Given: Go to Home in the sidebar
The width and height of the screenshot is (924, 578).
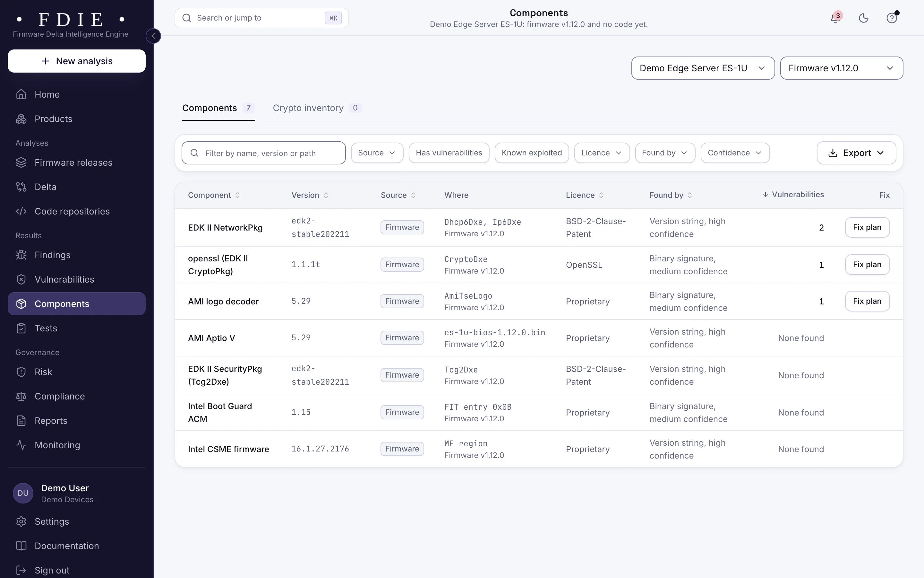Looking at the screenshot, I should [76, 94].
